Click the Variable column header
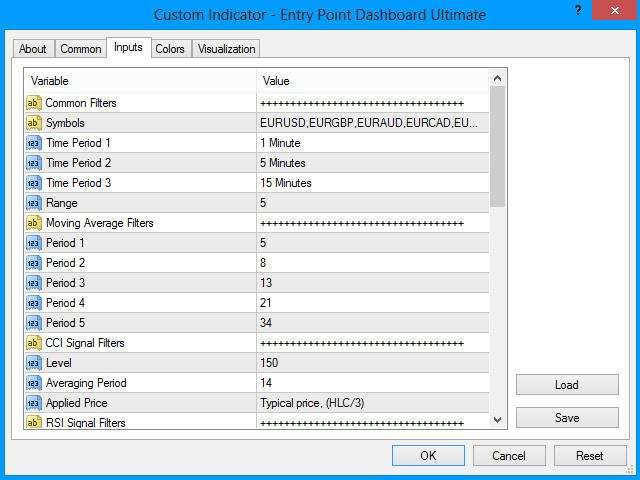The width and height of the screenshot is (640, 480). (x=140, y=81)
